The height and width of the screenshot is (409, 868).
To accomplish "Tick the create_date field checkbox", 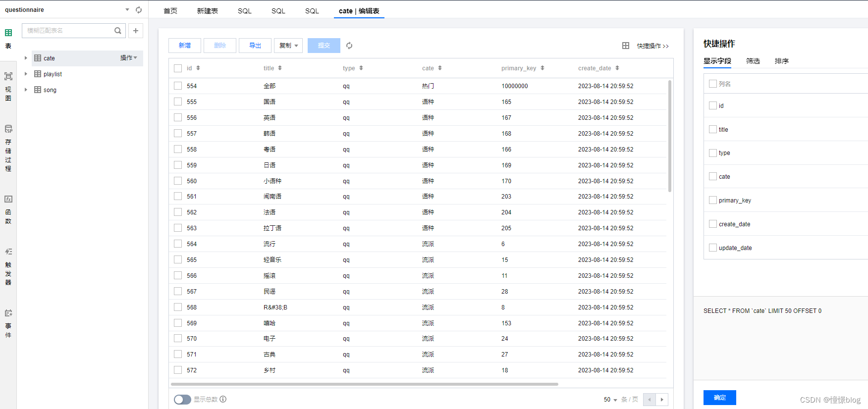I will (x=713, y=224).
